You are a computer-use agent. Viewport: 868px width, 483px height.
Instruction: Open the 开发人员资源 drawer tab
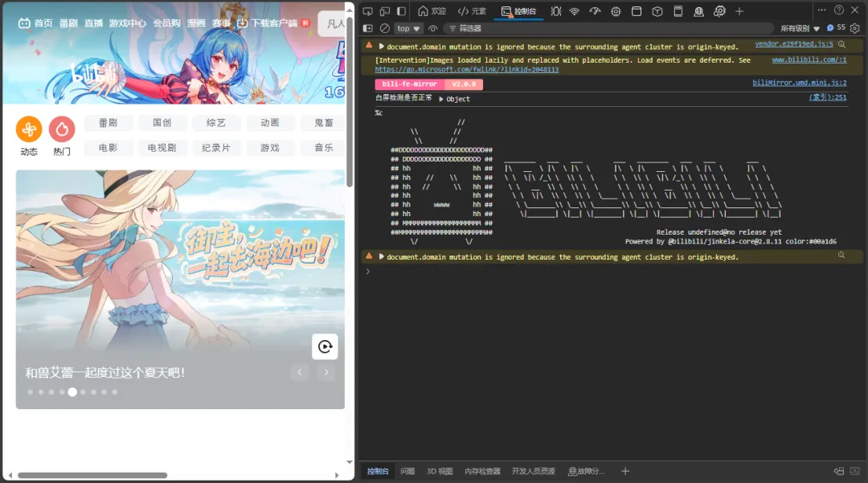(x=533, y=472)
